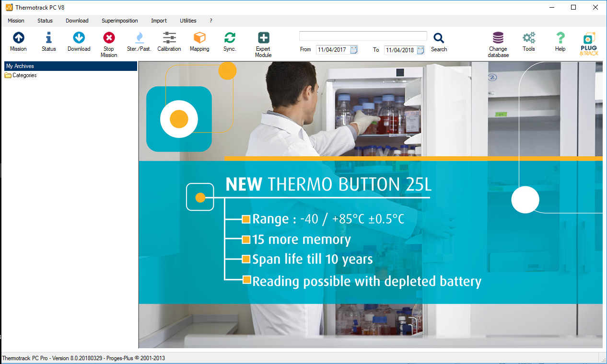Open the ? menu
Image resolution: width=607 pixels, height=364 pixels.
(211, 21)
